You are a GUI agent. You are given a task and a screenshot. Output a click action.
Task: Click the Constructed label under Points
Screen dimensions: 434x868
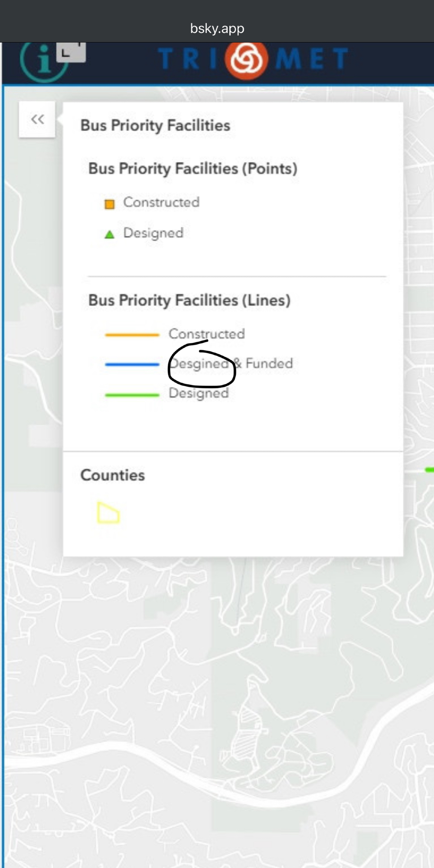click(x=161, y=202)
